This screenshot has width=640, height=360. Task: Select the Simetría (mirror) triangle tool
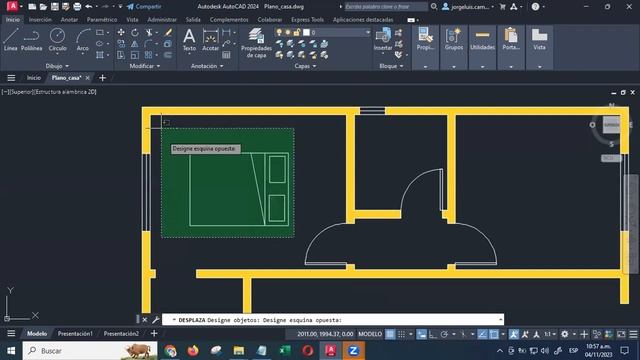135,44
